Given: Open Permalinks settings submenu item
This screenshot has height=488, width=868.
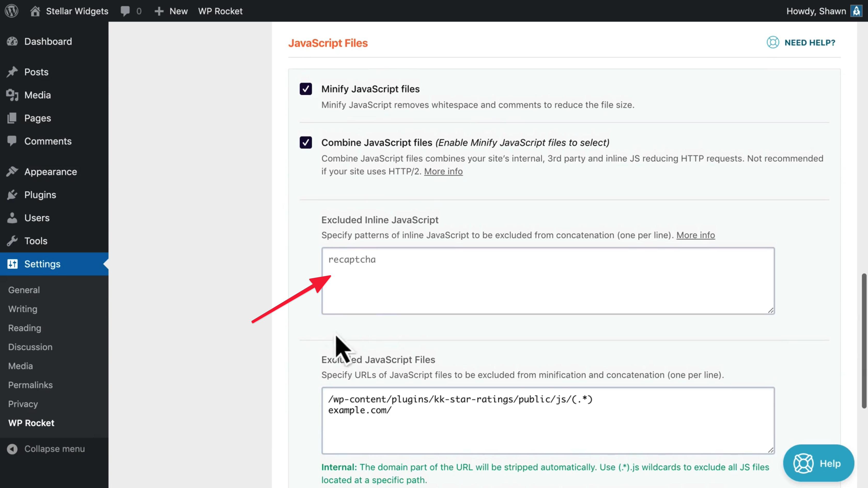Looking at the screenshot, I should click(30, 385).
